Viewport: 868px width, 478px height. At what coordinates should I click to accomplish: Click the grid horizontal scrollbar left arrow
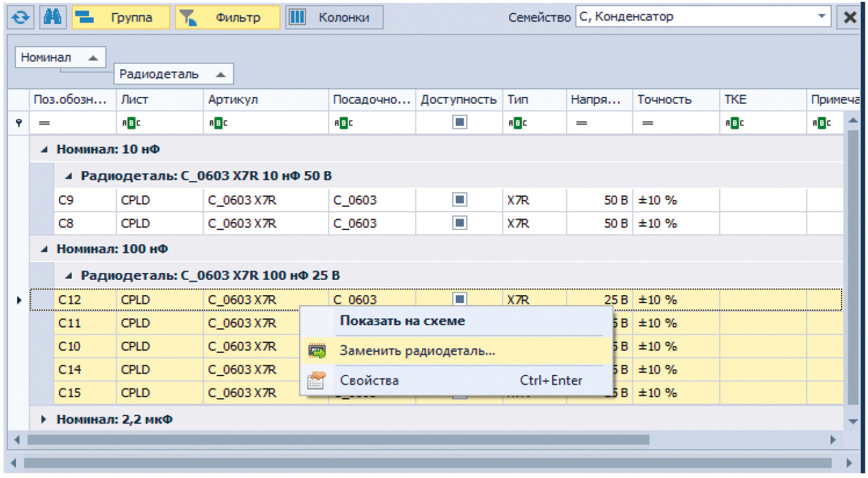17,439
